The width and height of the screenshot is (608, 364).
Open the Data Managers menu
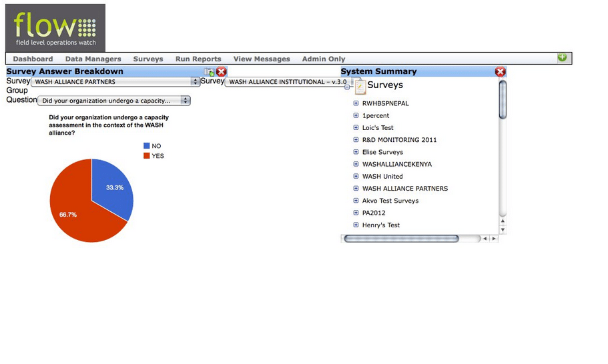coord(93,59)
